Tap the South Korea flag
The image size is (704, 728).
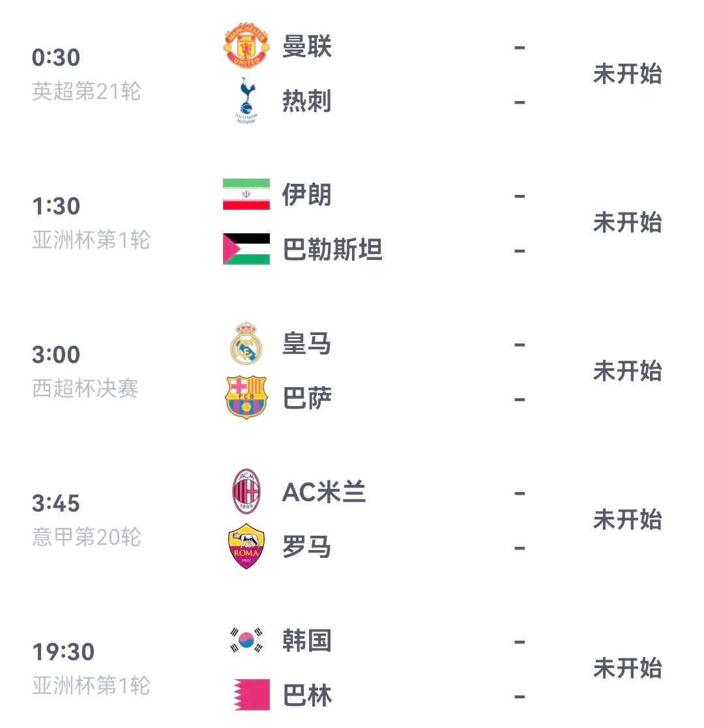click(x=246, y=640)
